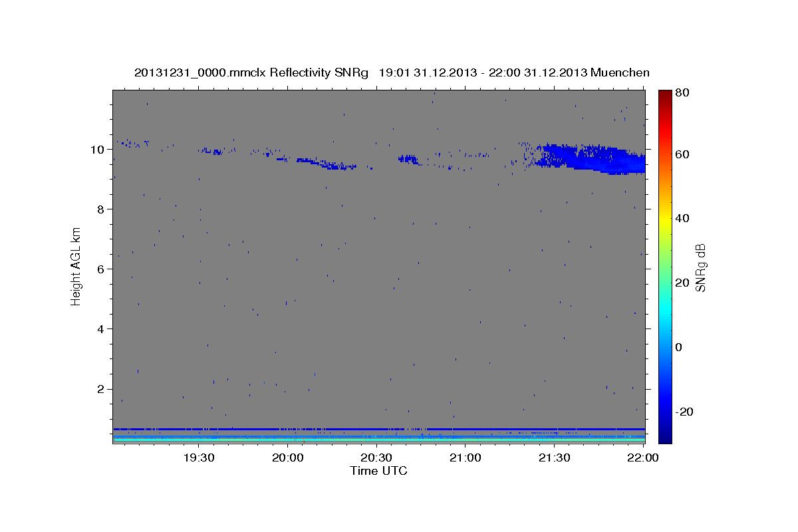Viewport: 798px width, 532px height.
Task: Click the 22:00 time tick label
Action: 643,458
